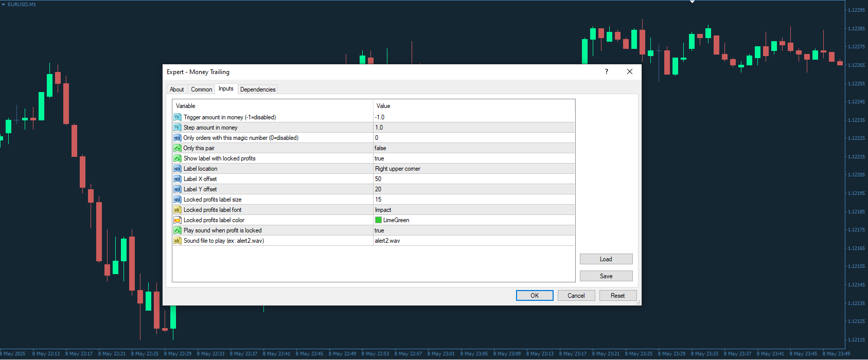The height and width of the screenshot is (360, 868).
Task: Select the 'Show label with locked profits' name
Action: 220,158
